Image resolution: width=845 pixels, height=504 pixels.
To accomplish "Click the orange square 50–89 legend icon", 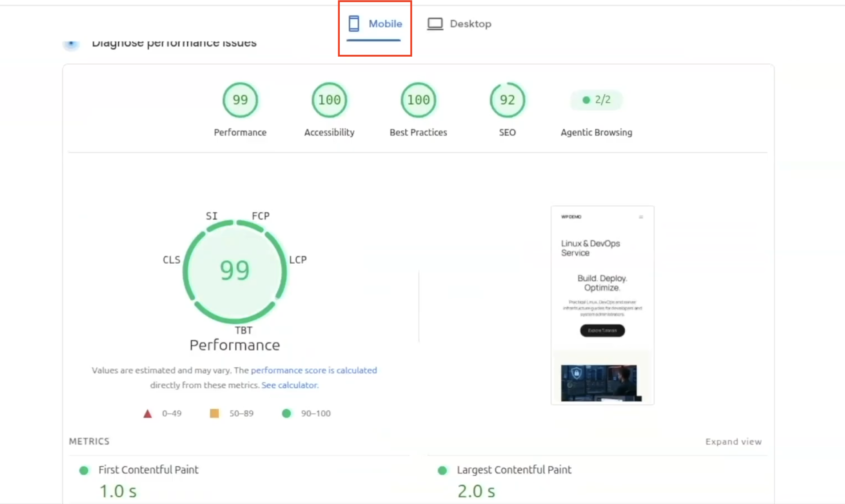I will [215, 413].
